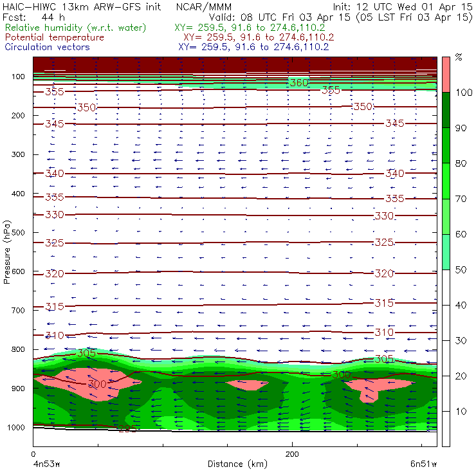476x476 pixels.
Task: Click the "900" pressure axis tick label
Action: point(18,389)
